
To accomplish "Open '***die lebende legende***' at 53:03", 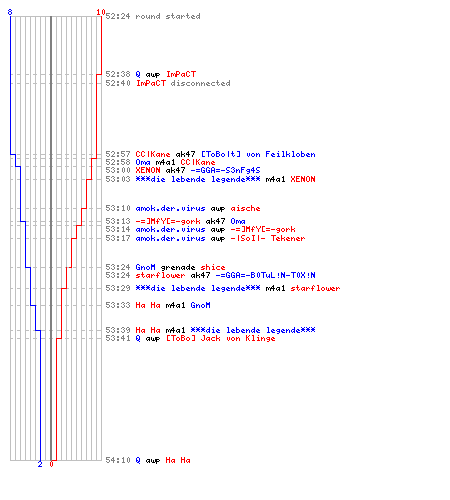I will (x=198, y=179).
